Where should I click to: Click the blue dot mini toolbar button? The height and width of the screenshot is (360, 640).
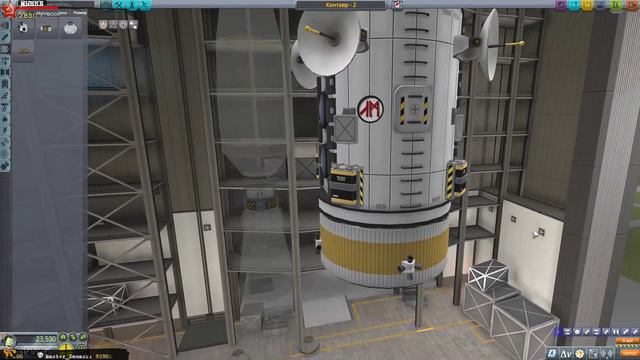click(x=559, y=332)
